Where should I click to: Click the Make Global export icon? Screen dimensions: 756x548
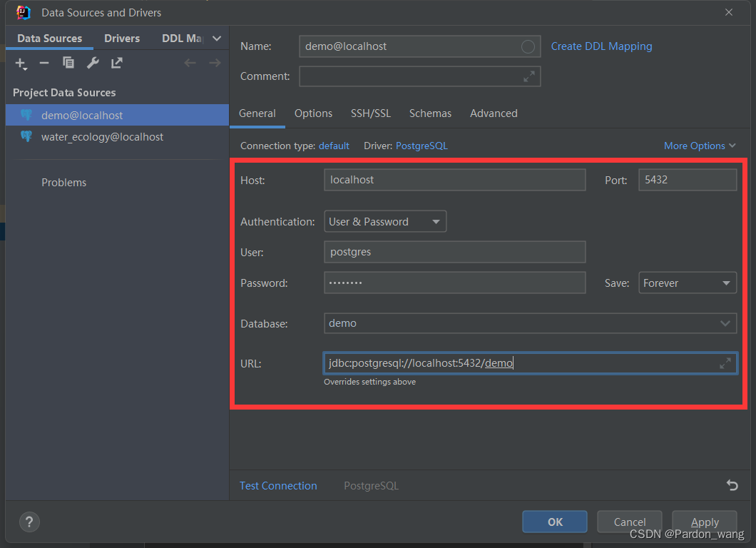(x=117, y=63)
